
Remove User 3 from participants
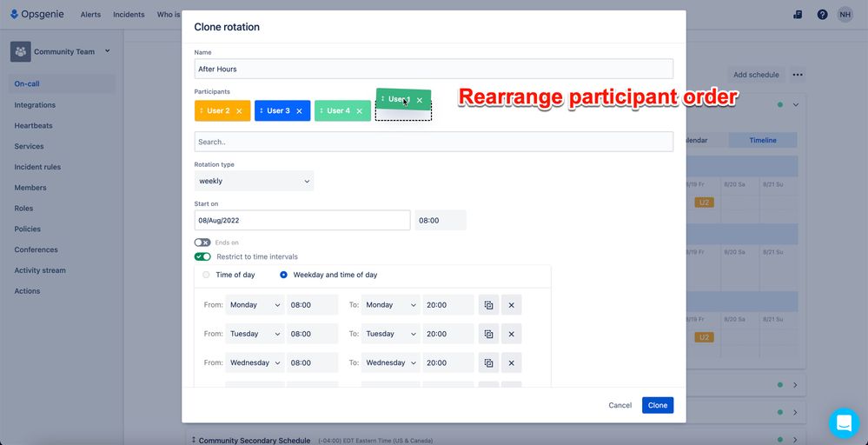tap(299, 110)
